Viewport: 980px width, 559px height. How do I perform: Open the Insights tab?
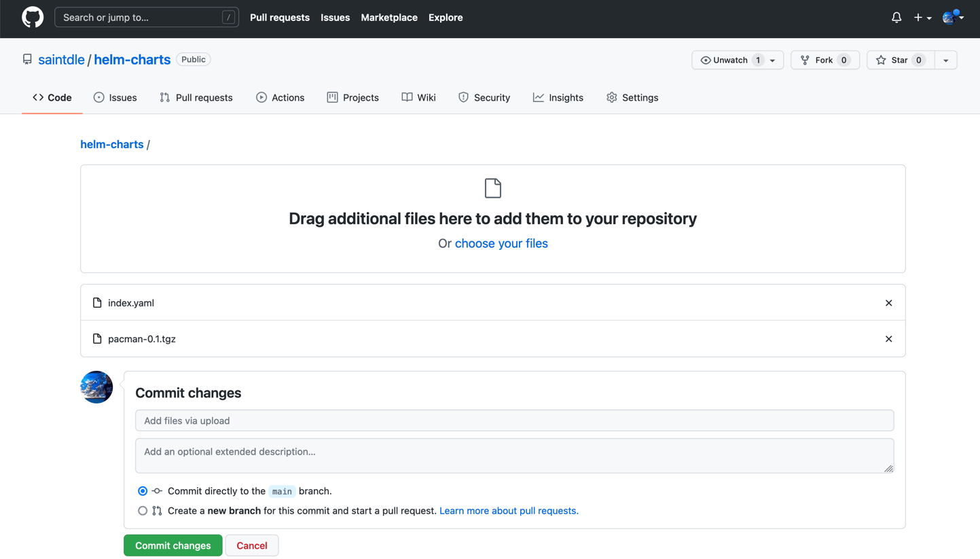(x=558, y=98)
